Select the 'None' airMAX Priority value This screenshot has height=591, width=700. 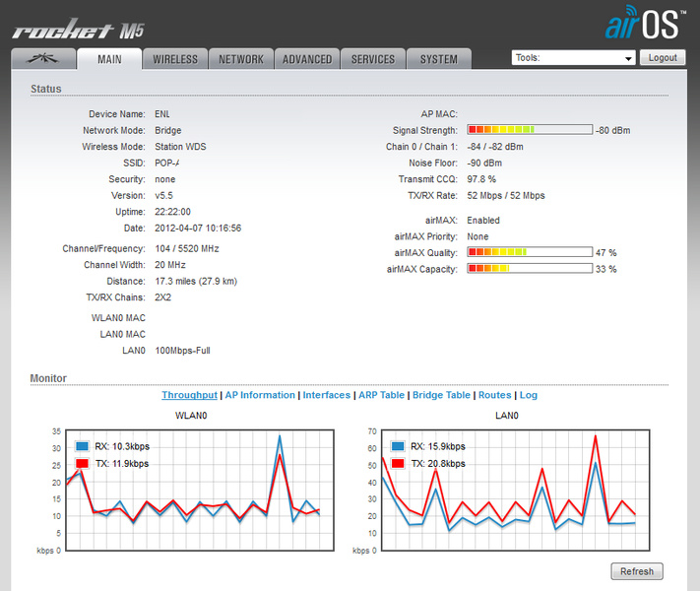(477, 236)
